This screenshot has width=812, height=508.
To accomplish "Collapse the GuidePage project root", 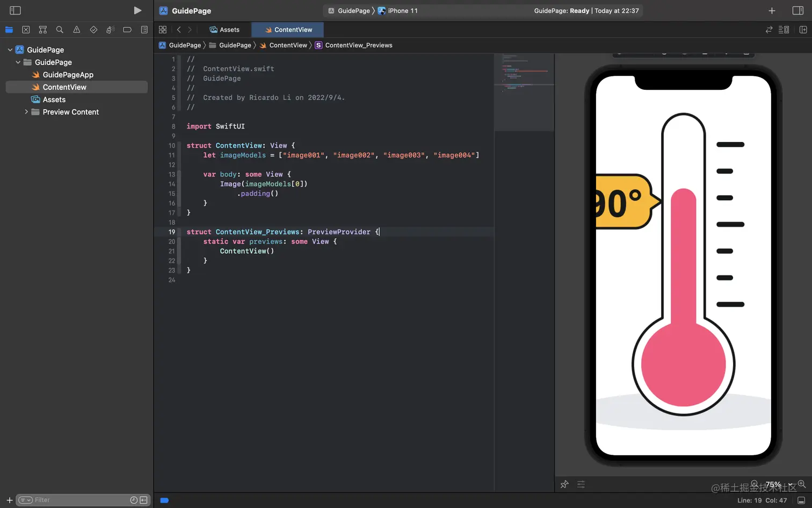I will click(x=10, y=50).
